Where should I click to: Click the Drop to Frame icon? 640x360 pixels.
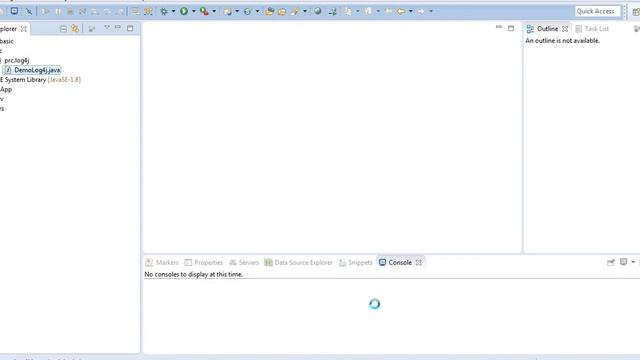(135, 11)
